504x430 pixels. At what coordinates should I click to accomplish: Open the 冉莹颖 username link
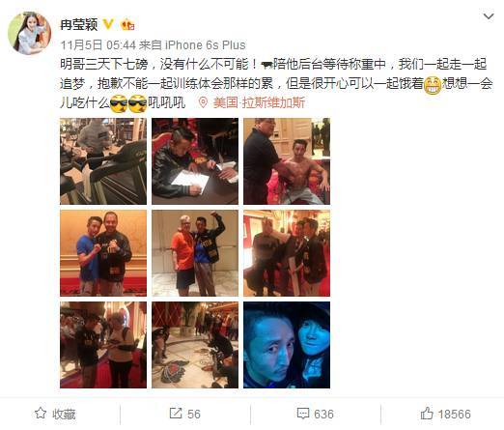click(x=79, y=24)
